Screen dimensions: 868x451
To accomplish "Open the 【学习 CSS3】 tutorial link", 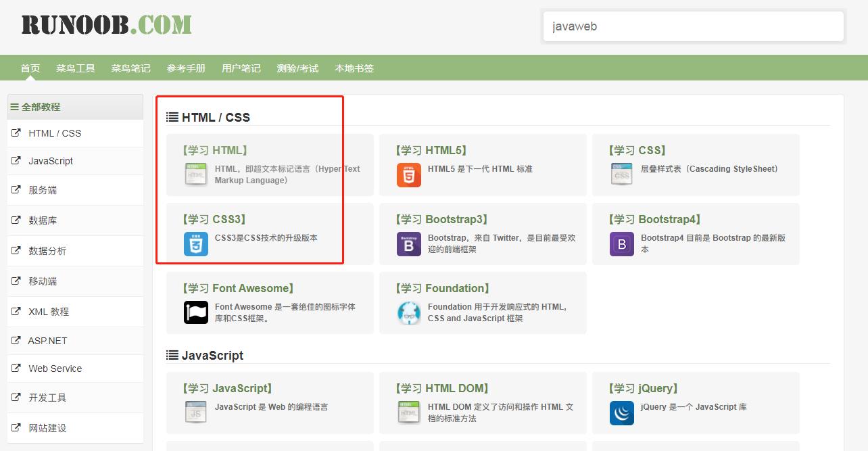I will pos(214,219).
